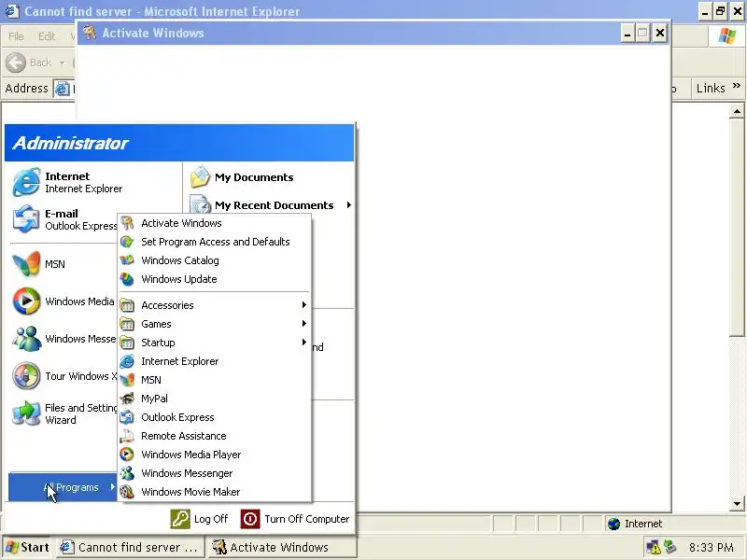Open My Recent Documents item

tap(269, 205)
